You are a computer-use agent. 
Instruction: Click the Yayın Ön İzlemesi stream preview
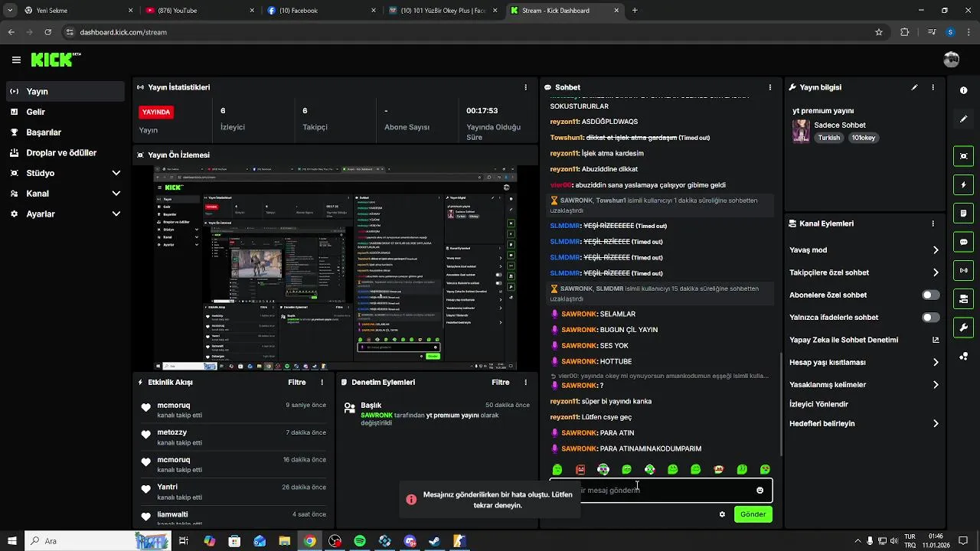[x=335, y=269]
